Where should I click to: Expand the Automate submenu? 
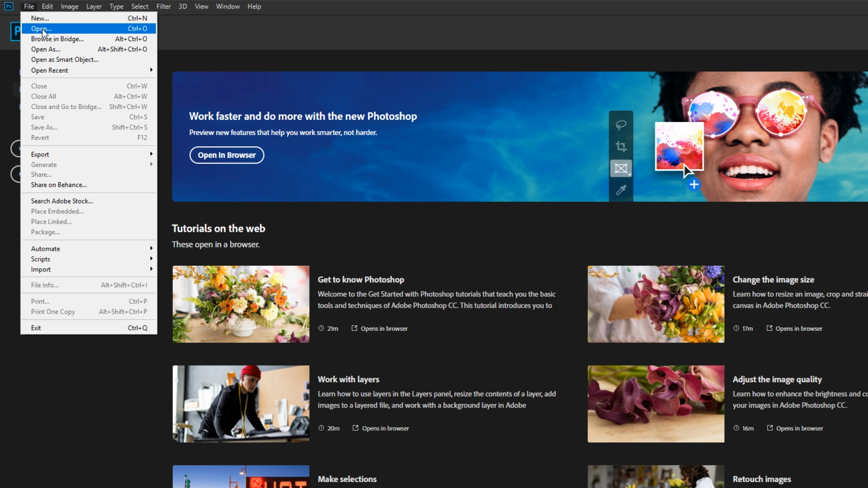[89, 249]
